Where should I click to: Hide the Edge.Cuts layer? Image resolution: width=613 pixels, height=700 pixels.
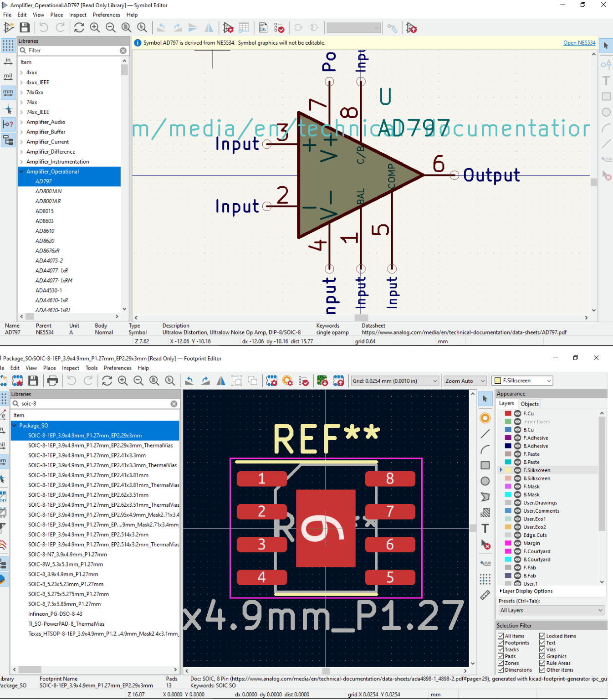tap(517, 535)
